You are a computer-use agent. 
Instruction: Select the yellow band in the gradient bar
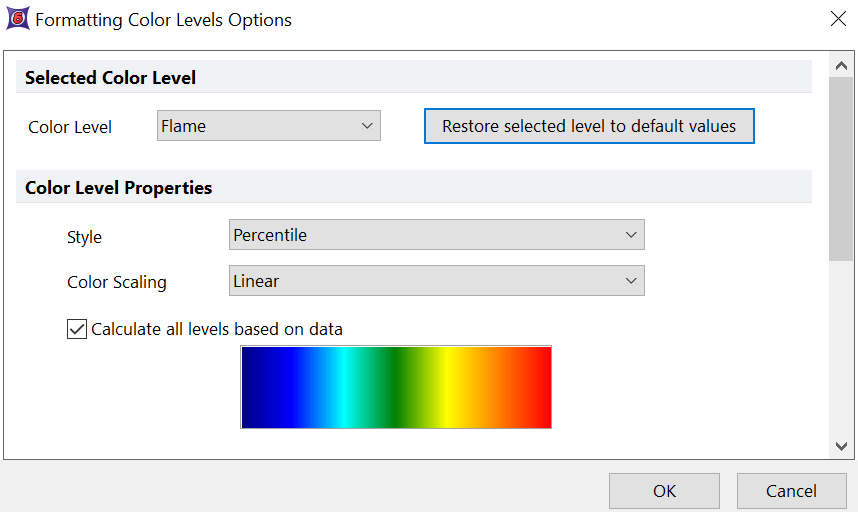point(454,387)
